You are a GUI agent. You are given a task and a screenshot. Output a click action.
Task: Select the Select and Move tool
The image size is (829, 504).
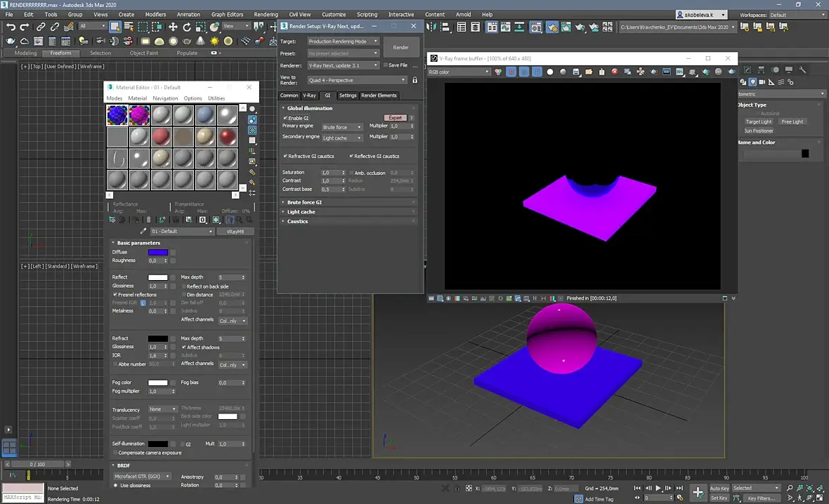point(173,27)
